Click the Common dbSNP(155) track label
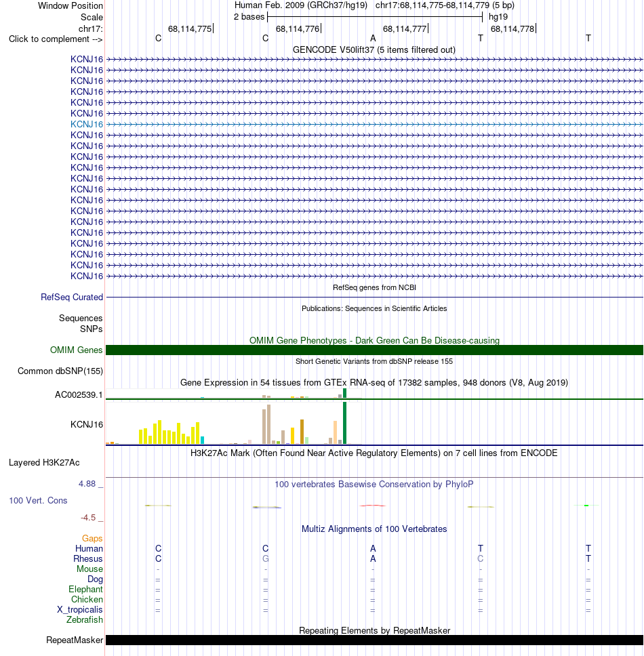The width and height of the screenshot is (644, 656). tap(60, 371)
